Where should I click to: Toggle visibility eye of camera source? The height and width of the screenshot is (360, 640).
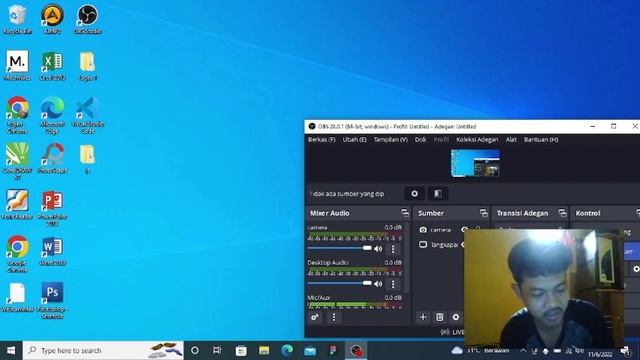point(464,230)
